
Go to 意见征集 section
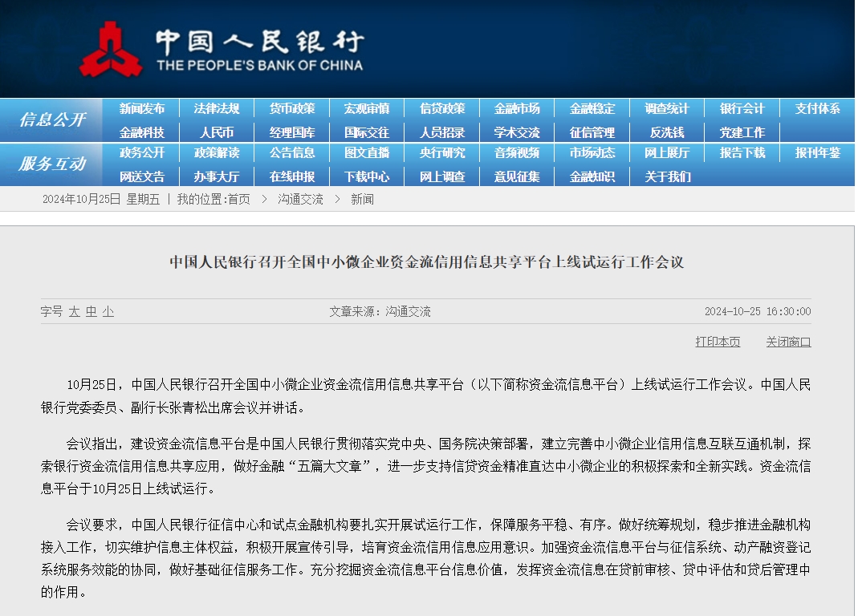pos(517,176)
